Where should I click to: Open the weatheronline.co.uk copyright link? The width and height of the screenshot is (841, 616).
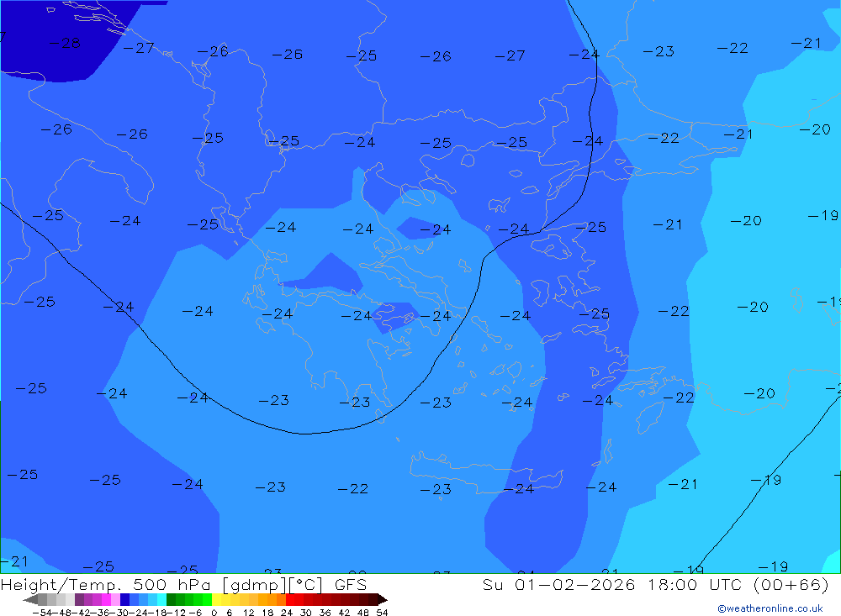point(770,608)
